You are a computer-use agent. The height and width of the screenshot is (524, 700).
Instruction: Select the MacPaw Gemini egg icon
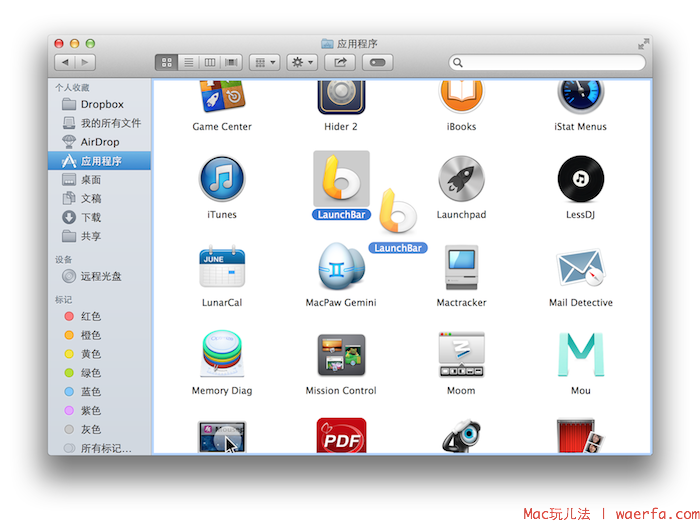coord(341,266)
